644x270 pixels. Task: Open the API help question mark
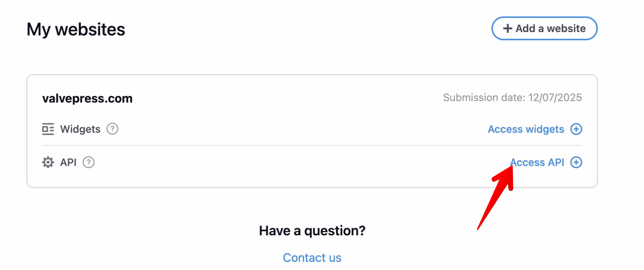(x=89, y=162)
